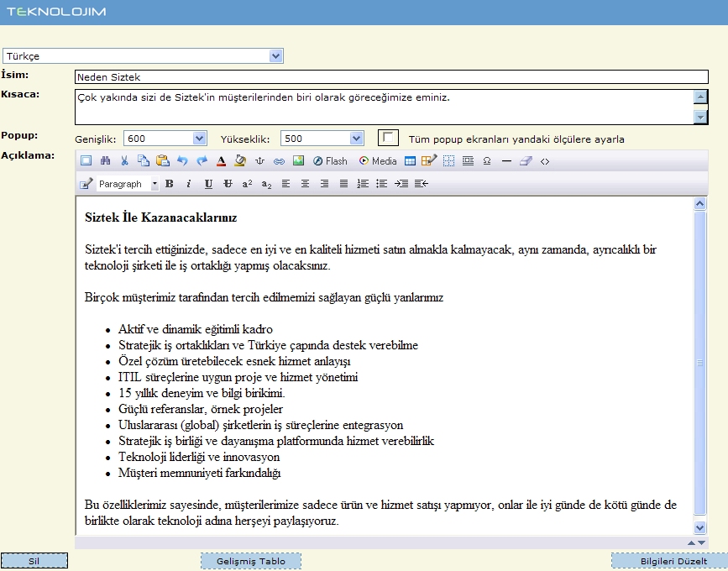Viewport: 728px width, 571px height.
Task: Insert Flash content
Action: pos(330,161)
